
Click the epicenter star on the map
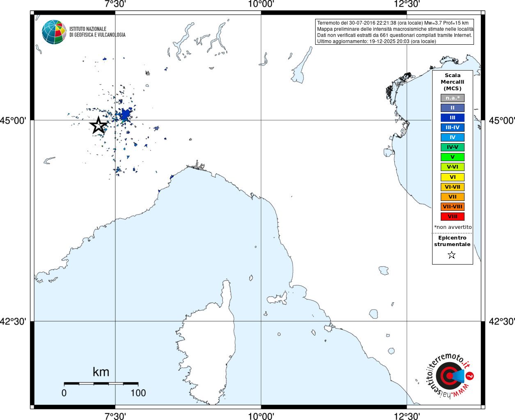pos(98,125)
